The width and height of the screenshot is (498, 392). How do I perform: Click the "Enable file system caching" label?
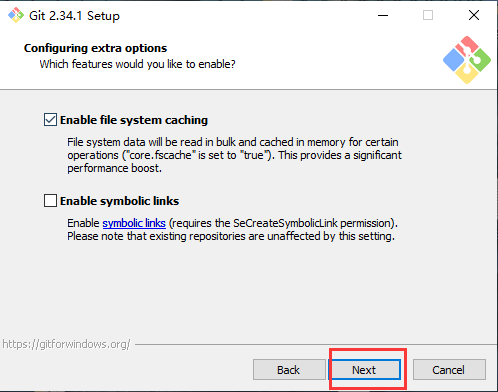134,120
